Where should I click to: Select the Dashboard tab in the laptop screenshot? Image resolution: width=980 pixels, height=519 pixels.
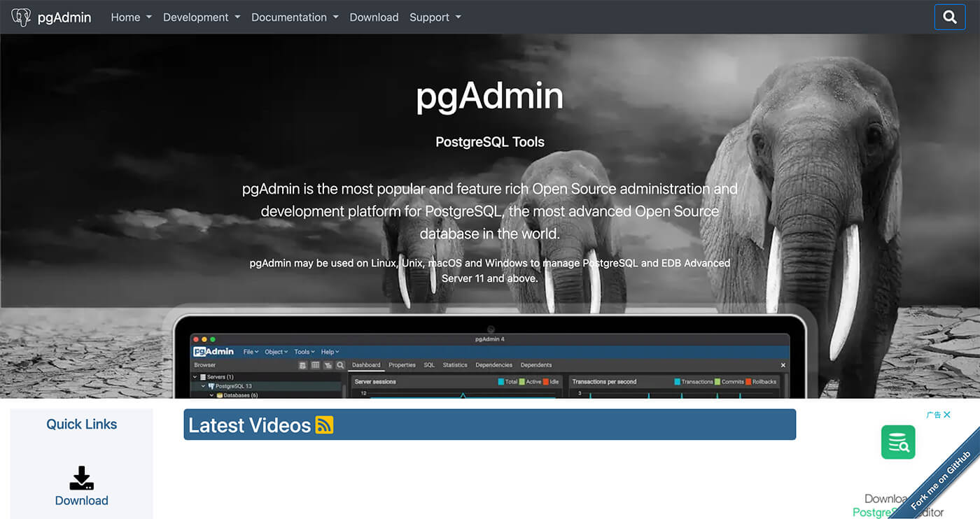366,365
